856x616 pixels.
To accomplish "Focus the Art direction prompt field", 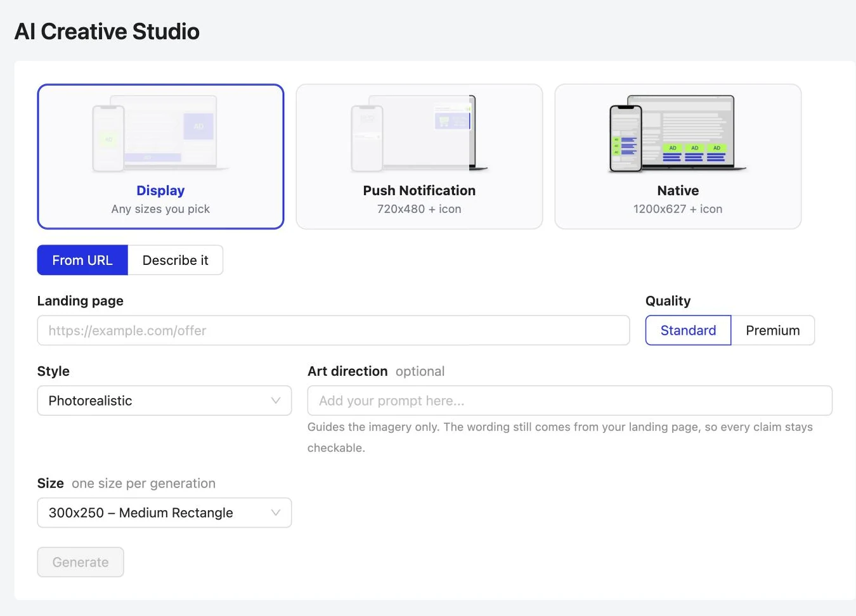I will tap(569, 401).
